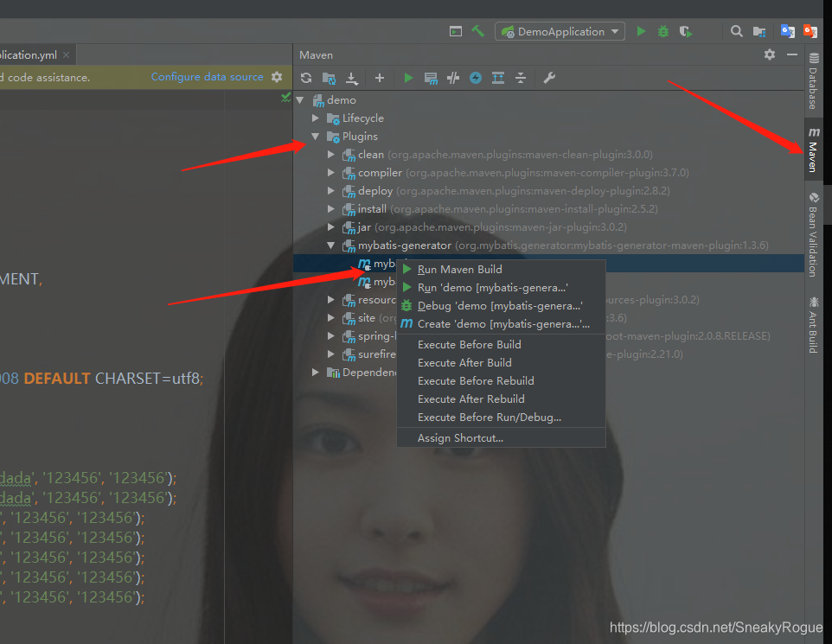Click Generate Sources and Update Folders icon
Viewport: 832px width, 644px height.
pos(329,79)
